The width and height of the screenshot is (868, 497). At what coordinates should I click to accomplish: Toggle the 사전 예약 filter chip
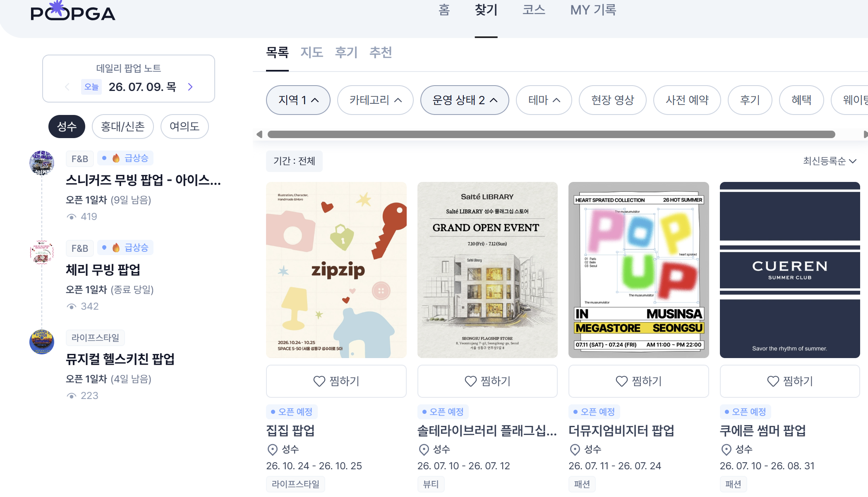(687, 100)
